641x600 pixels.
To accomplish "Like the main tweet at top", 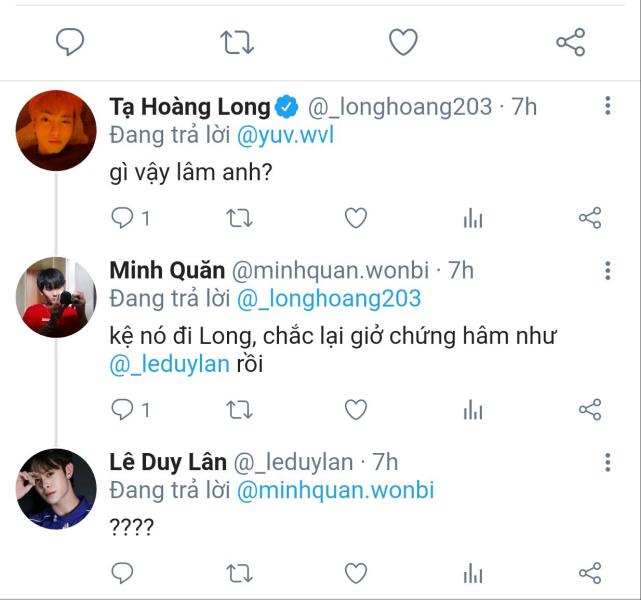I will 403,42.
